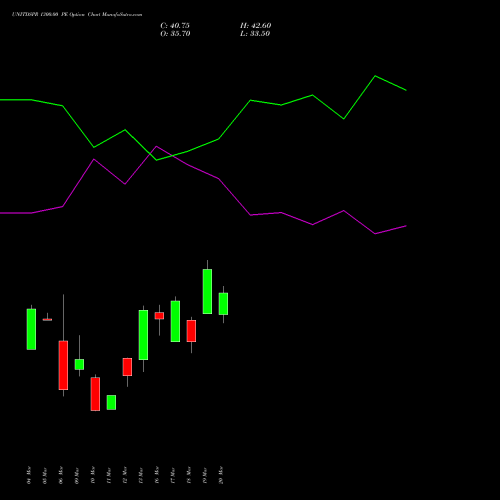Click the green indicator line's highest peak

[x=375, y=76]
